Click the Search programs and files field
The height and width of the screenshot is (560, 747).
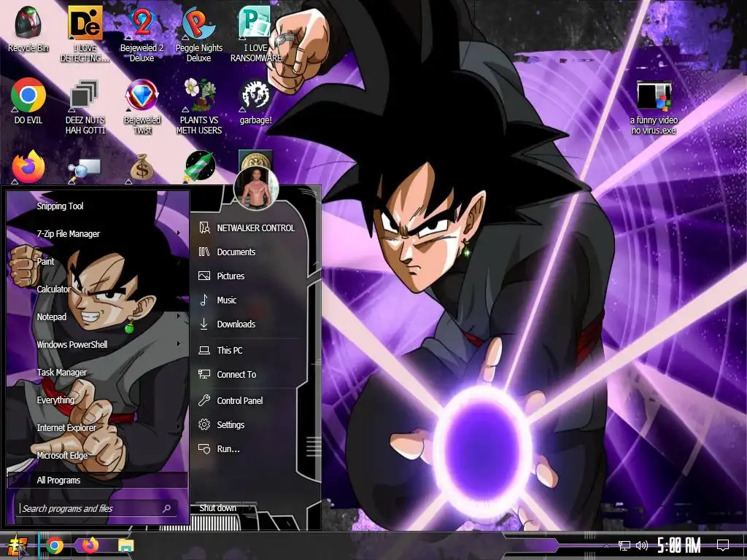pos(97,508)
